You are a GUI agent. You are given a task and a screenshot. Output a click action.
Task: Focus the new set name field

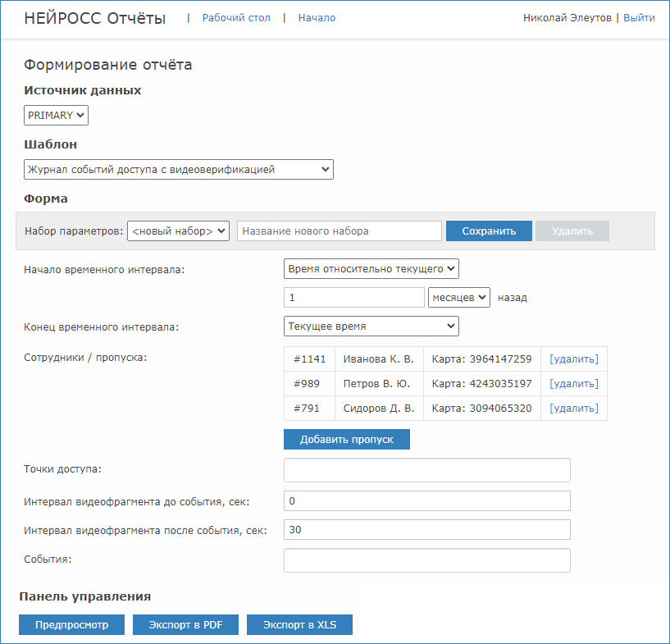coord(340,231)
